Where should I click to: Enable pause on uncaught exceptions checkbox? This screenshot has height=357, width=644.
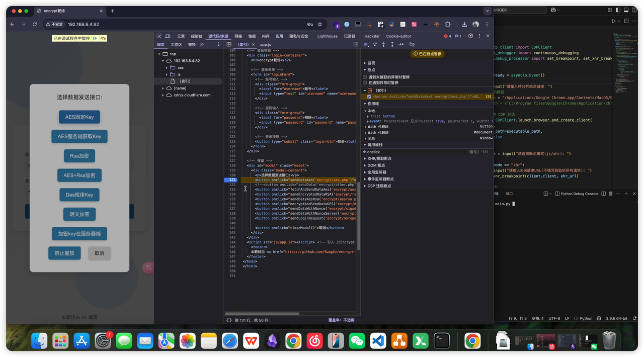click(365, 77)
